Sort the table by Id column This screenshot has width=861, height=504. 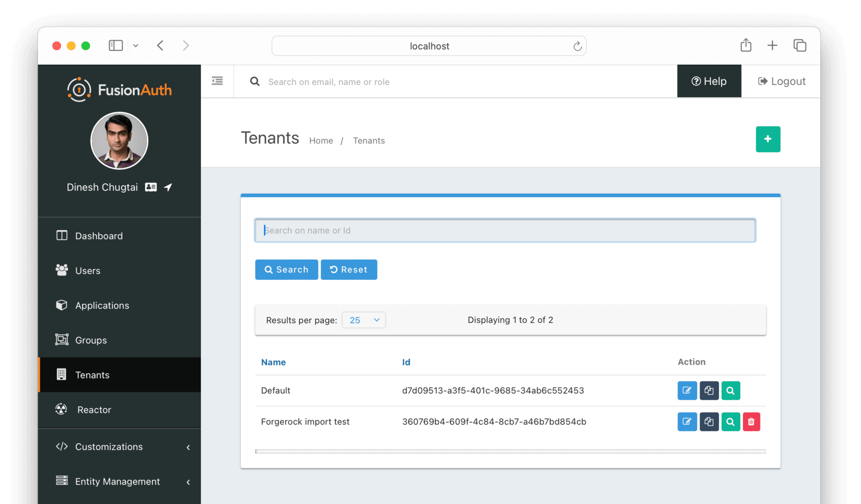tap(406, 362)
